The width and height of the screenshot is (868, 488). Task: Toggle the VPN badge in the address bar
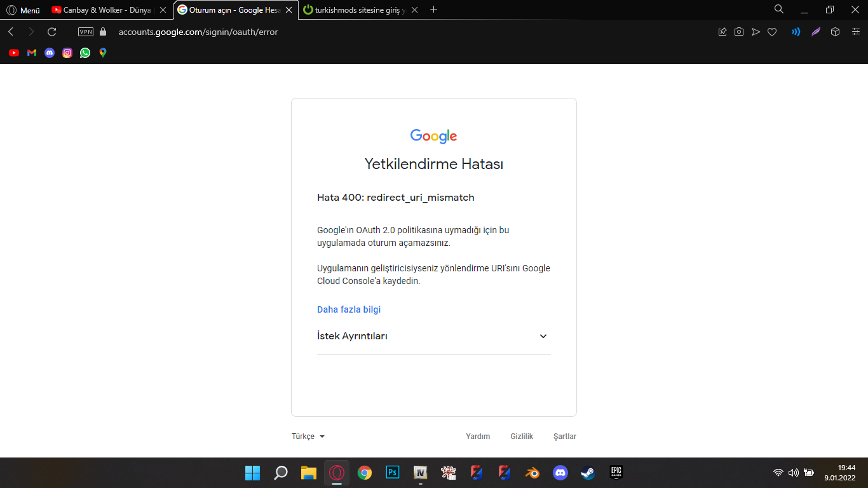86,32
